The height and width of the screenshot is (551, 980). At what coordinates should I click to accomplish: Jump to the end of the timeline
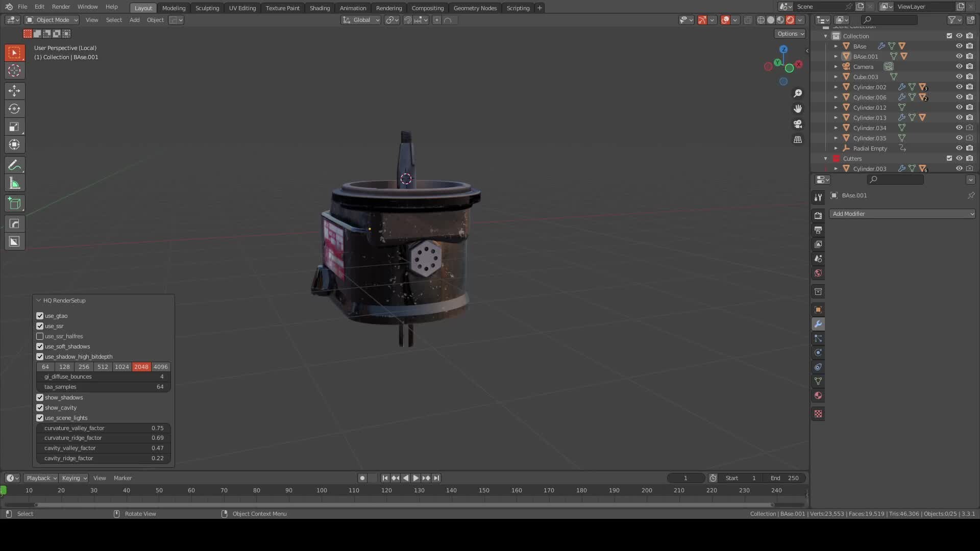[437, 478]
